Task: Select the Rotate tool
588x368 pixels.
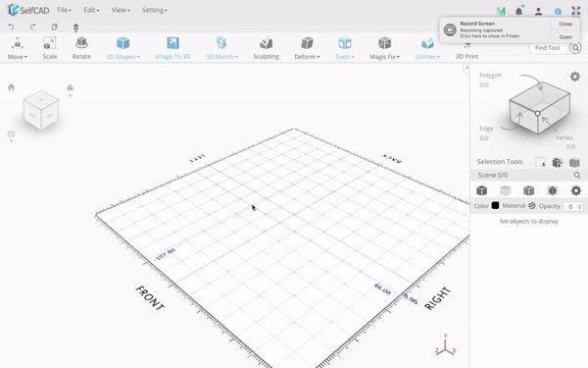Action: click(x=81, y=48)
